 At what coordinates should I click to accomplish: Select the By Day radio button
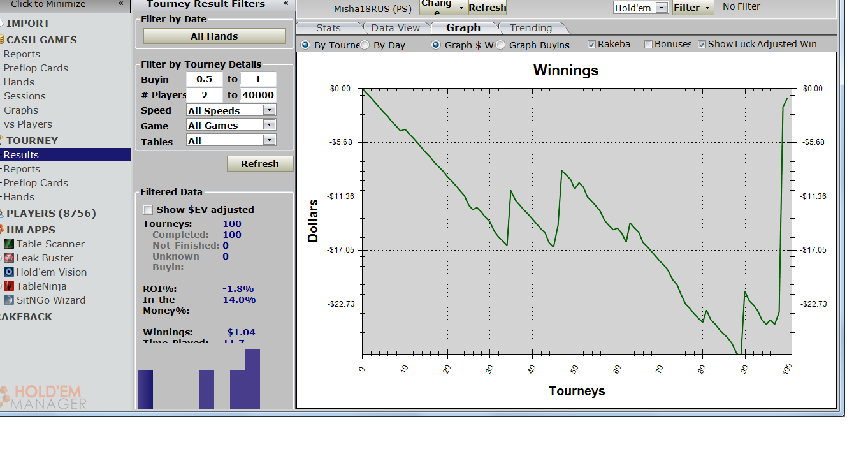[365, 45]
